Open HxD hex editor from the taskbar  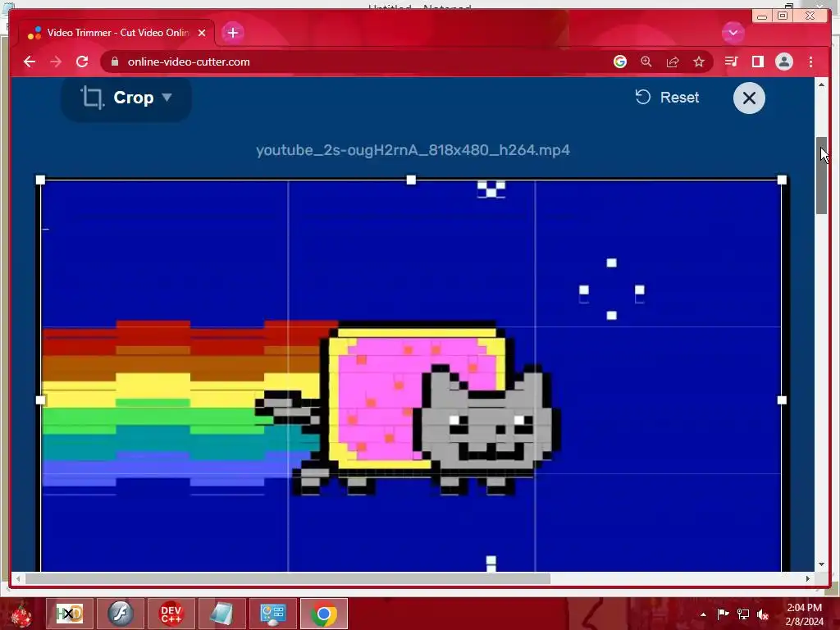click(x=69, y=614)
